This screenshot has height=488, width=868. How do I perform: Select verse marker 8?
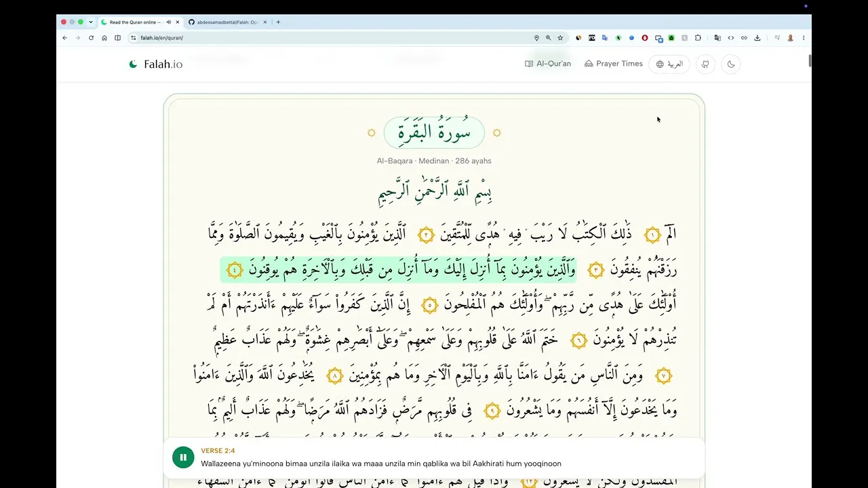(x=335, y=375)
